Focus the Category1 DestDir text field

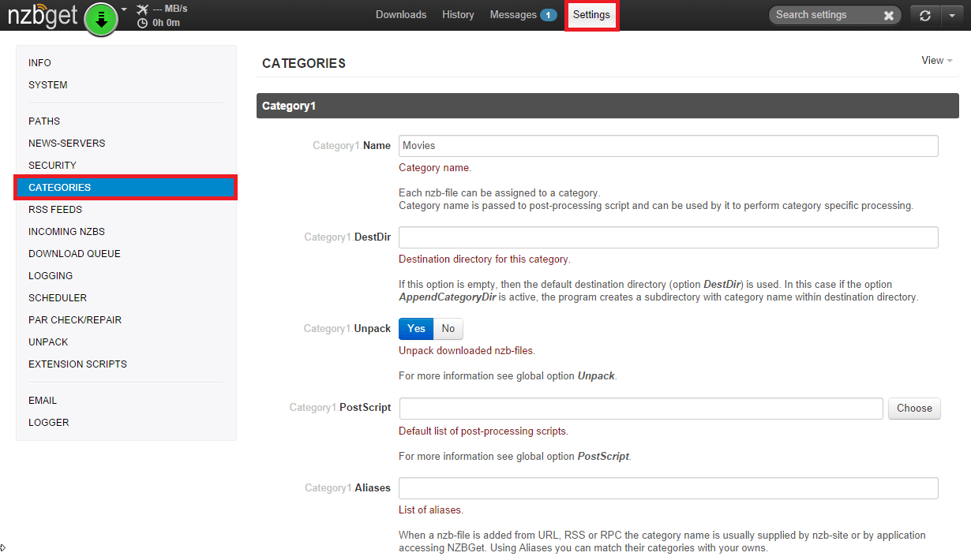(668, 237)
